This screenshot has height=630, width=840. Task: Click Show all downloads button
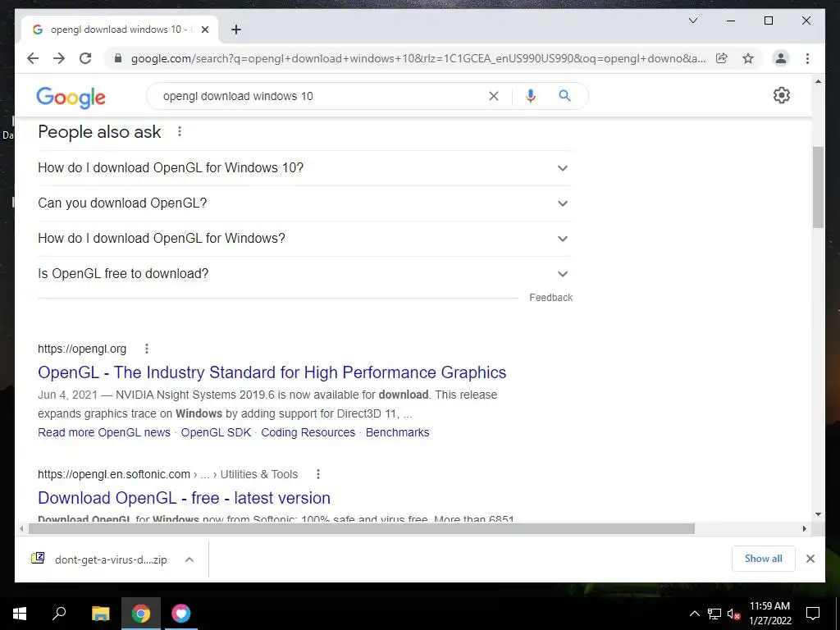pyautogui.click(x=763, y=558)
